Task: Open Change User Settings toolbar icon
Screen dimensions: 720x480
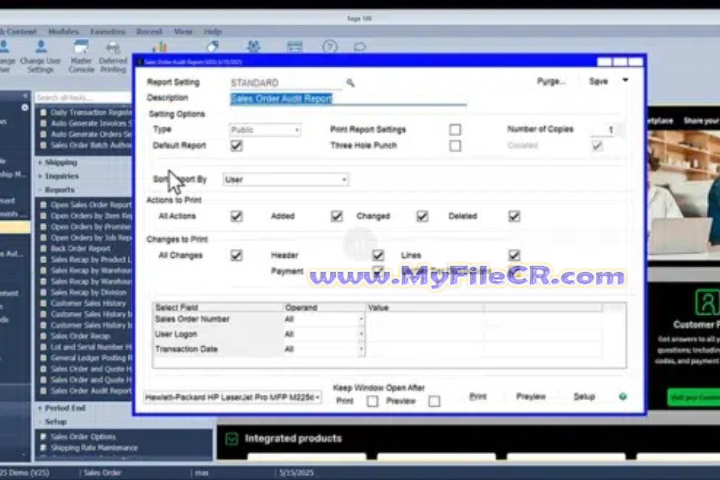Action: click(x=40, y=56)
